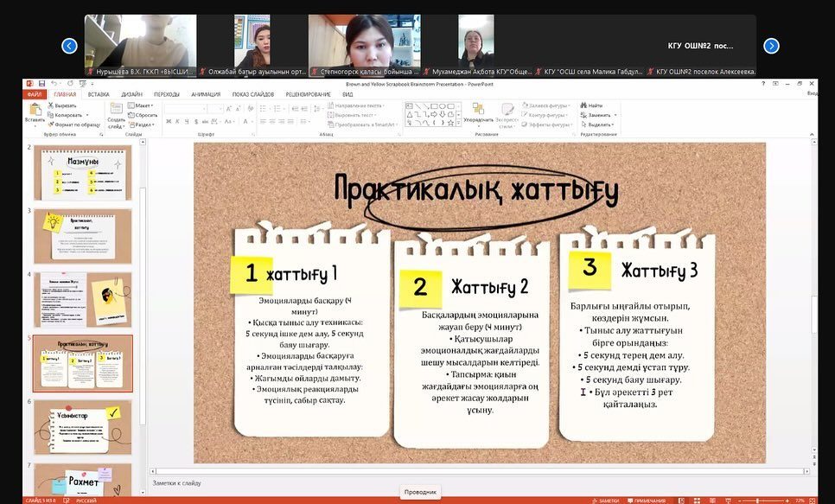Expand the Макет layout dropdown

[142, 105]
